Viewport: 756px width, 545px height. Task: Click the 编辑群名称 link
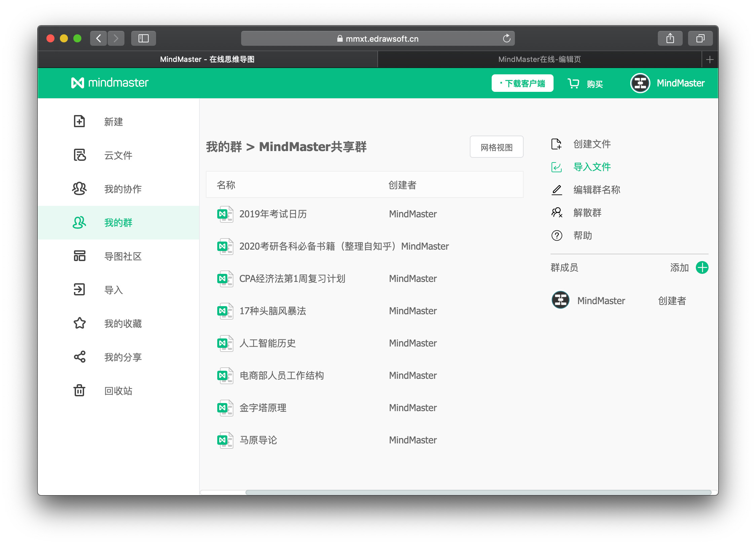(597, 190)
